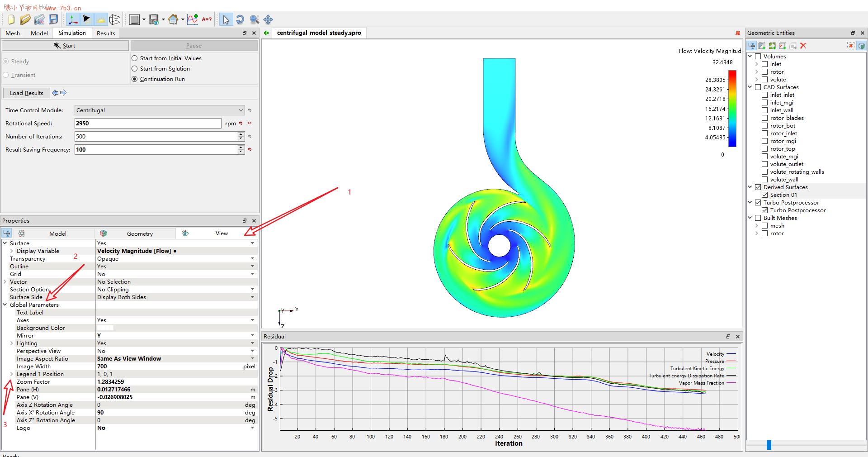Click the Rotational Speed input field

[x=148, y=124]
